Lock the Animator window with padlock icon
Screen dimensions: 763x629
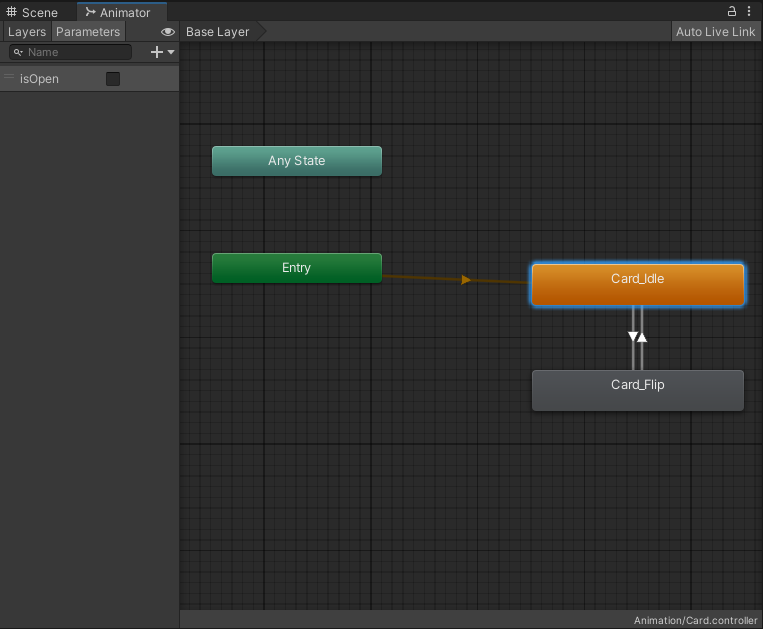pos(731,11)
